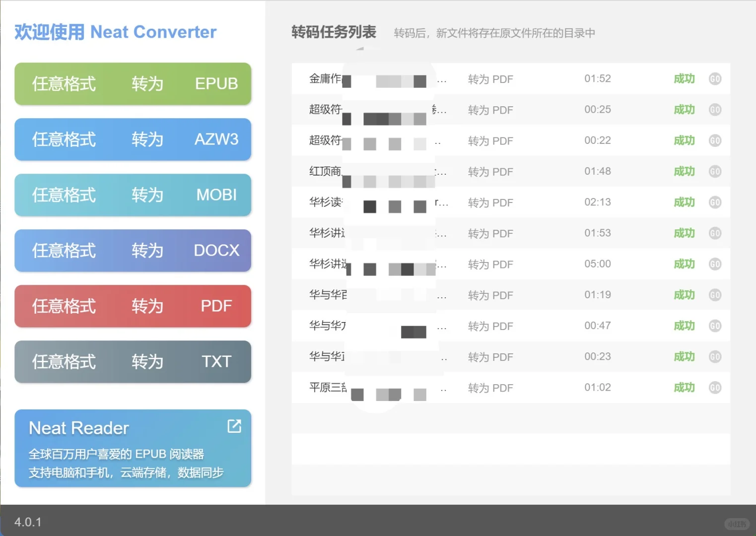Click GO icon for the 01:48 task
Viewport: 756px width, 536px height.
pyautogui.click(x=715, y=171)
